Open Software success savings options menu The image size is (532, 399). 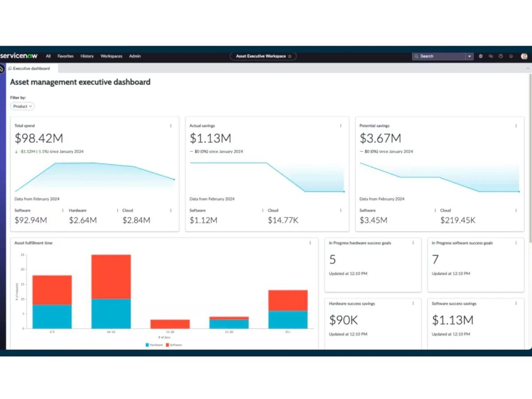point(516,304)
